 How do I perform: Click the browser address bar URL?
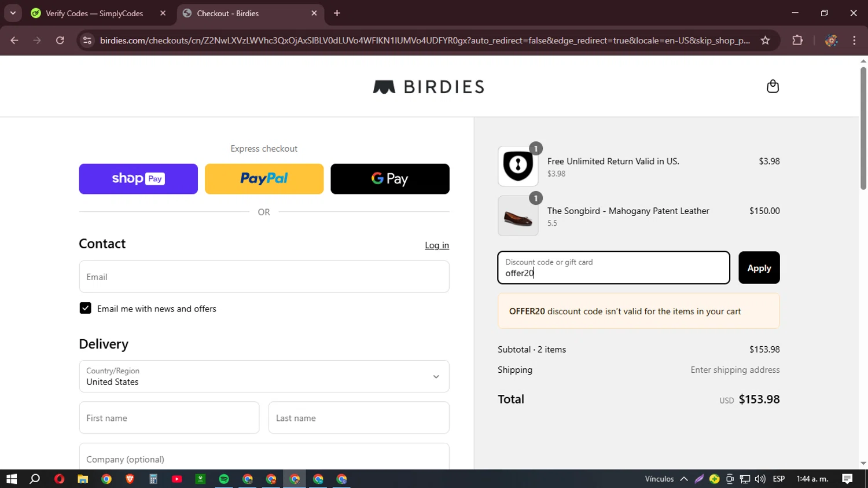(425, 41)
